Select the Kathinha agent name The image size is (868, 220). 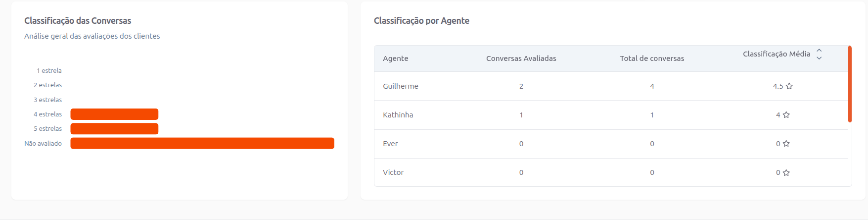pos(398,115)
